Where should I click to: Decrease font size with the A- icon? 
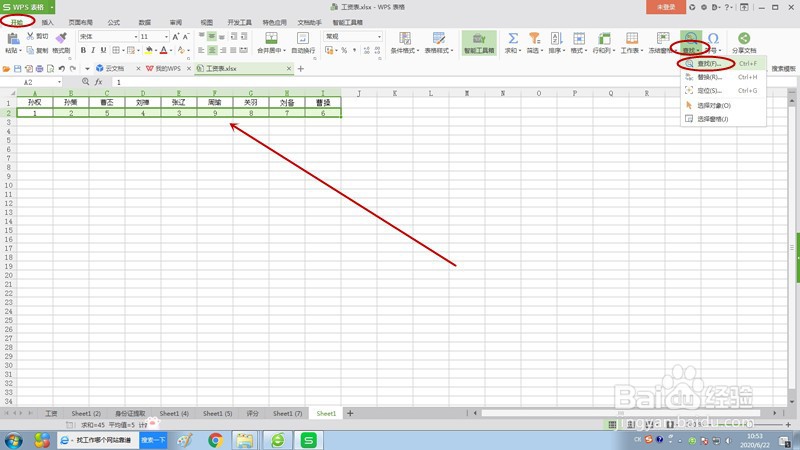pyautogui.click(x=186, y=37)
